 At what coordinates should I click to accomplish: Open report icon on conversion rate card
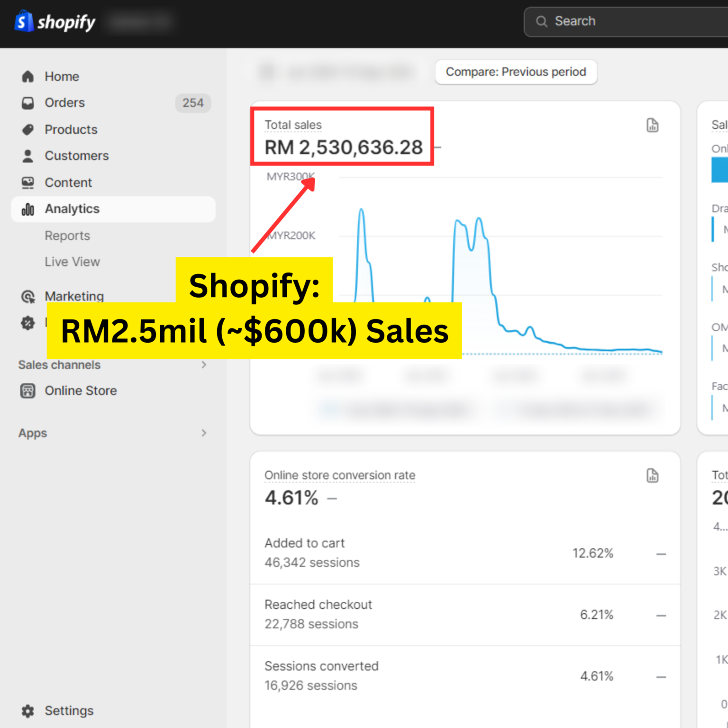click(x=652, y=475)
